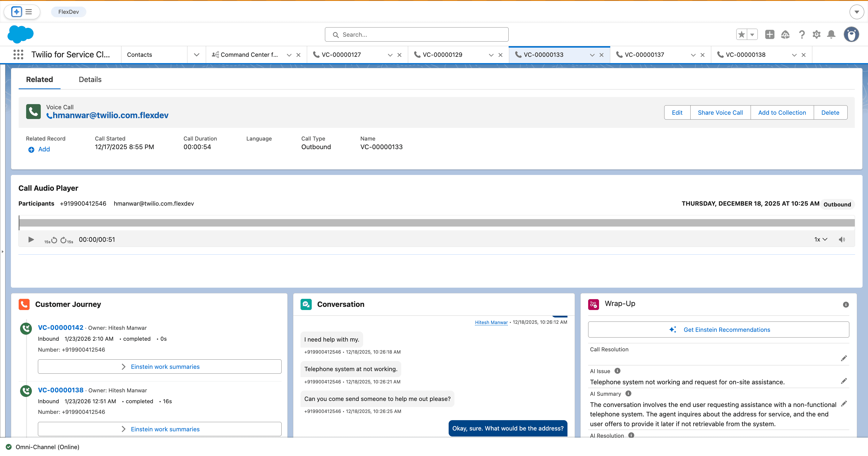The image size is (868, 456).
Task: Click the Omni-Channel online status icon
Action: [9, 447]
